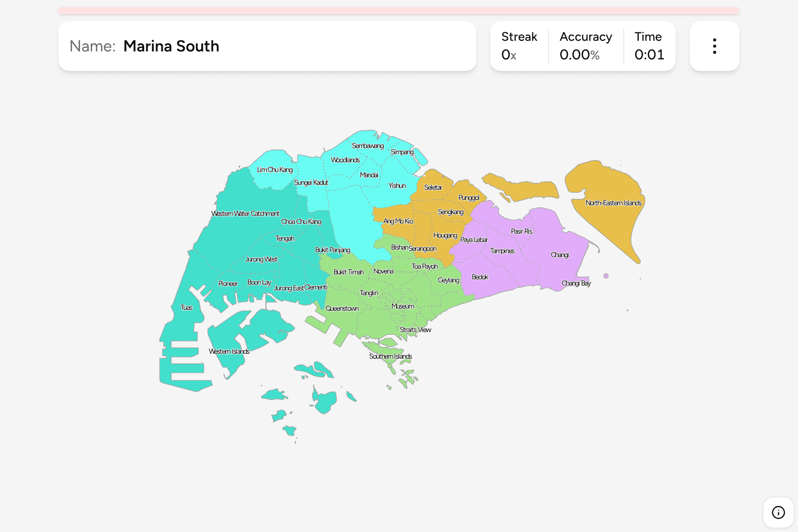Image resolution: width=798 pixels, height=532 pixels.
Task: Select the Museum region label
Action: tap(403, 306)
